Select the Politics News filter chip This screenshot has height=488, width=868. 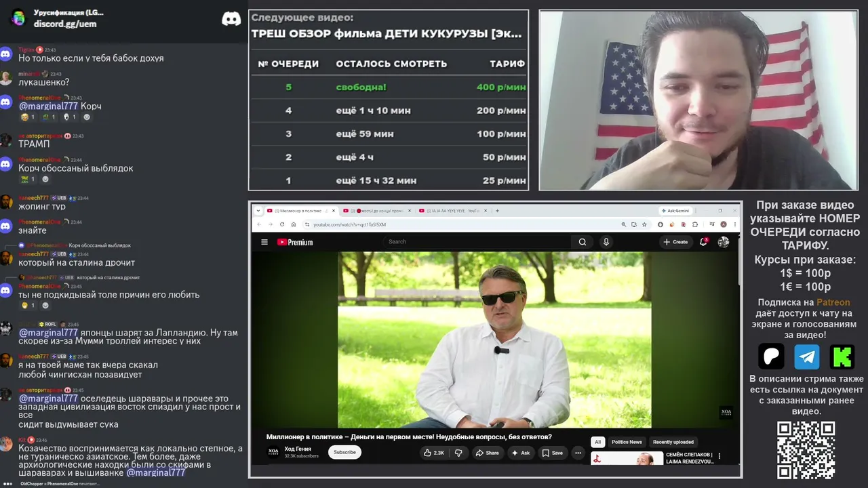click(x=627, y=442)
